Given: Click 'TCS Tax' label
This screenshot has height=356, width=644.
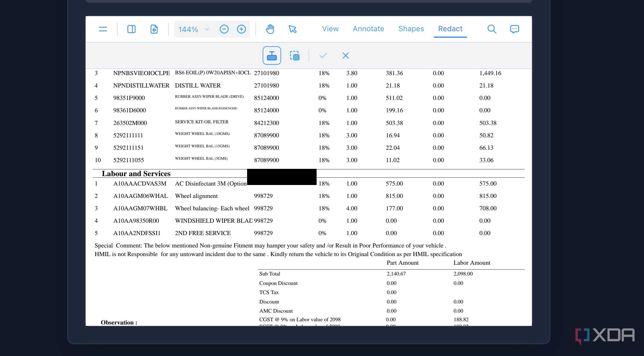Looking at the screenshot, I should (x=269, y=292).
